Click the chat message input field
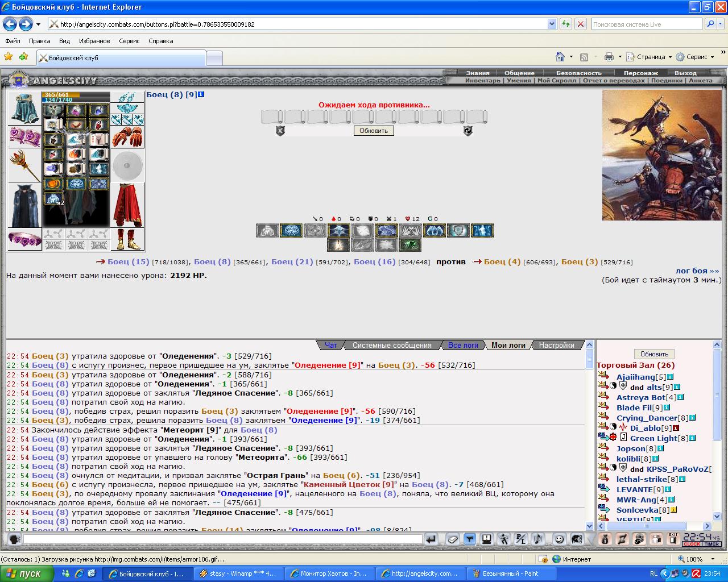Screen dimensions: 728x582 pyautogui.click(x=222, y=539)
